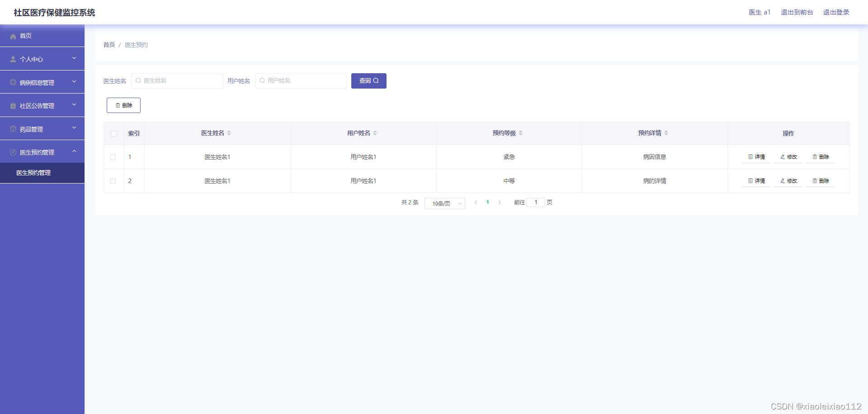The height and width of the screenshot is (414, 868).
Task: Click the icon beside 药品管理
Action: (13, 129)
